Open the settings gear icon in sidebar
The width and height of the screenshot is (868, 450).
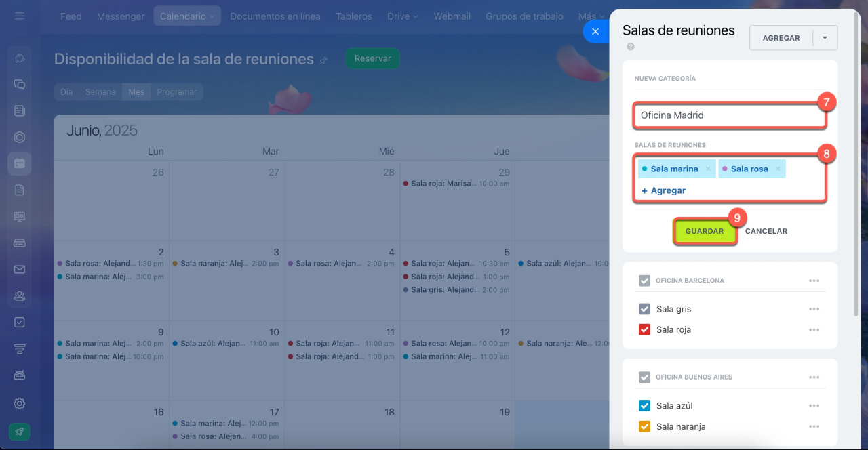click(20, 403)
